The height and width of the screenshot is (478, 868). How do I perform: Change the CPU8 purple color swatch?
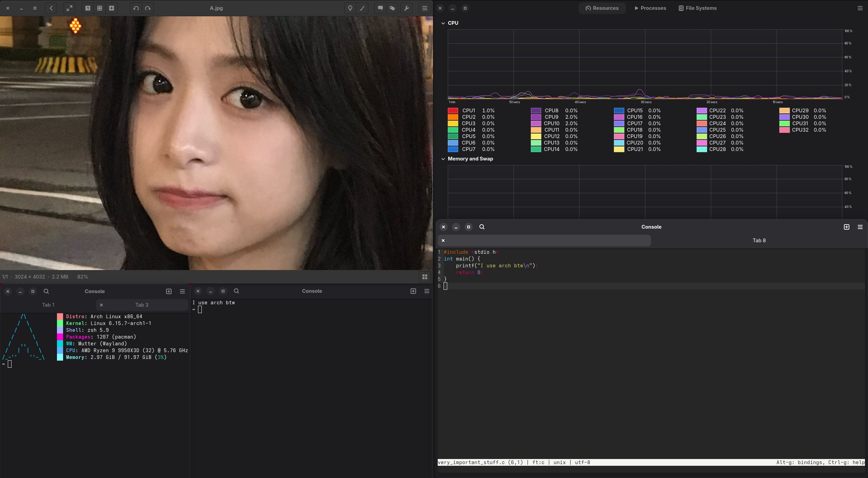tap(536, 111)
